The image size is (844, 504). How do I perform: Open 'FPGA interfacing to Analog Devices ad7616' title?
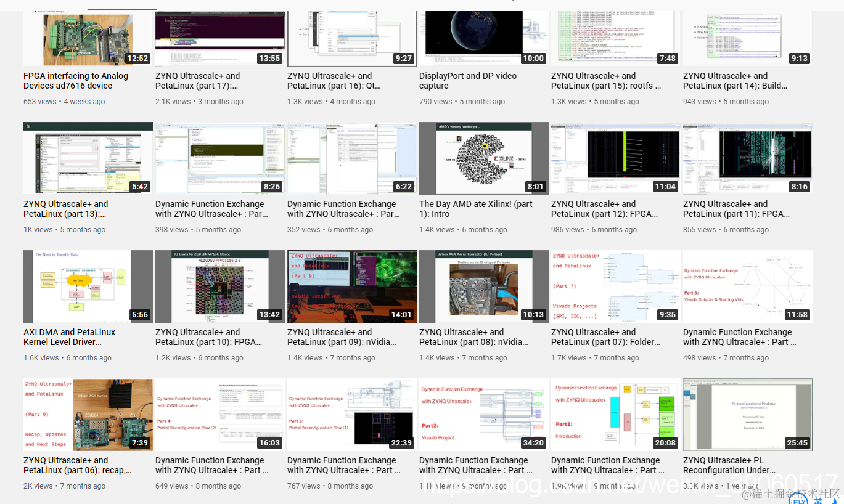point(76,81)
